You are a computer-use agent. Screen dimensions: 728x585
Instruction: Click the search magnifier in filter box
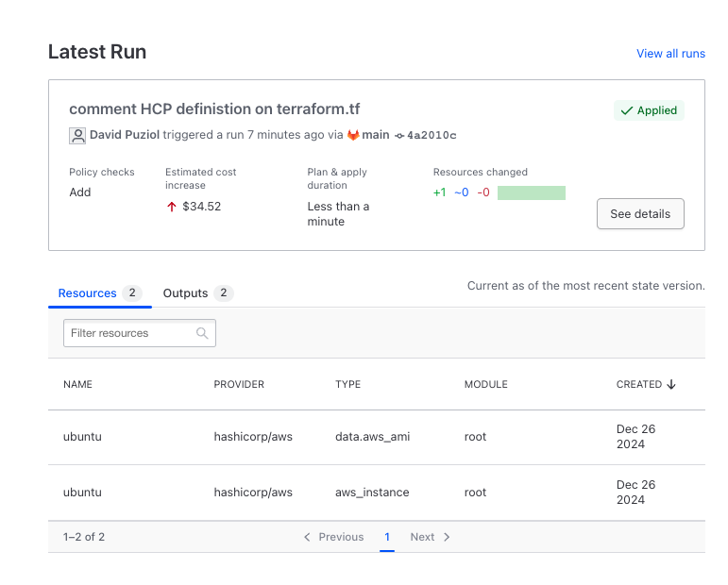pos(202,333)
